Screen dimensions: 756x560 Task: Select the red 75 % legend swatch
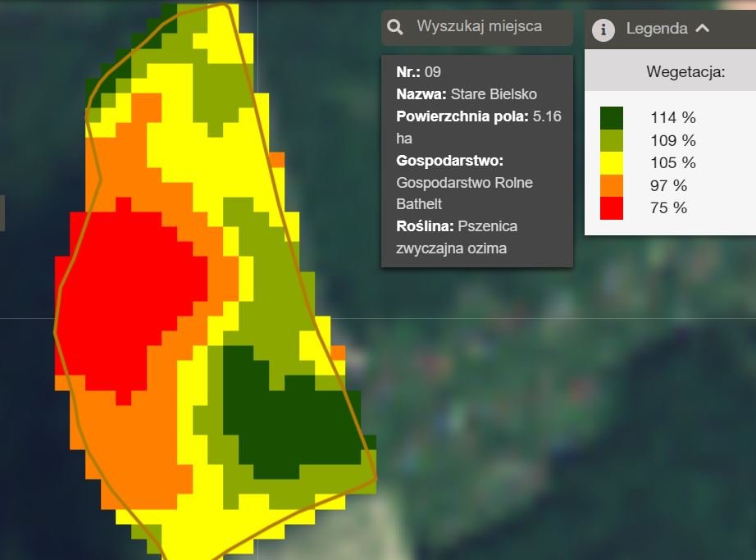[x=611, y=208]
